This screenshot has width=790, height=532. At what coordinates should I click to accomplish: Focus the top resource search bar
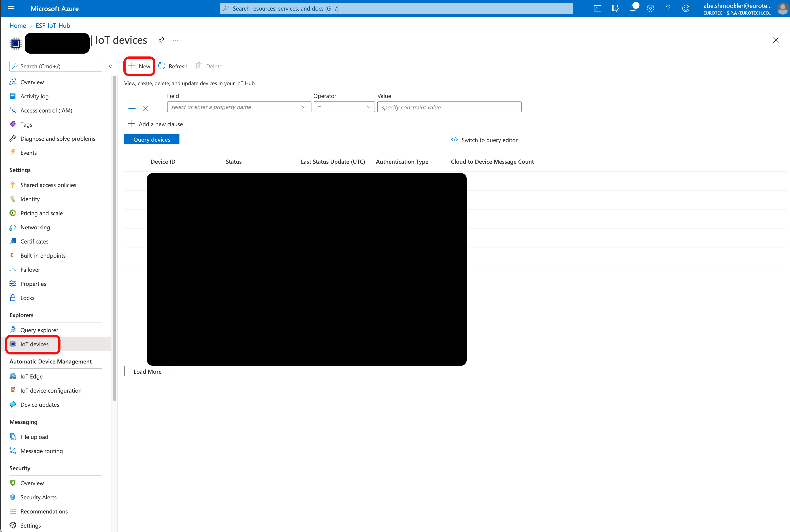point(396,8)
